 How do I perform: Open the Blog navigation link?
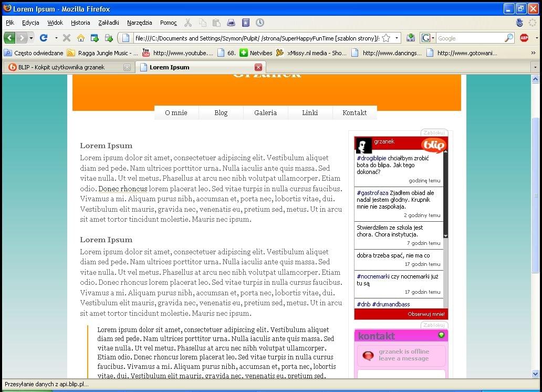tap(221, 113)
